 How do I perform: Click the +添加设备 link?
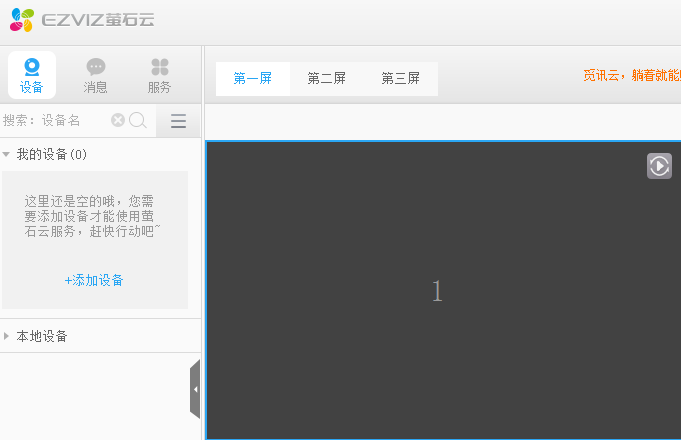pos(94,280)
